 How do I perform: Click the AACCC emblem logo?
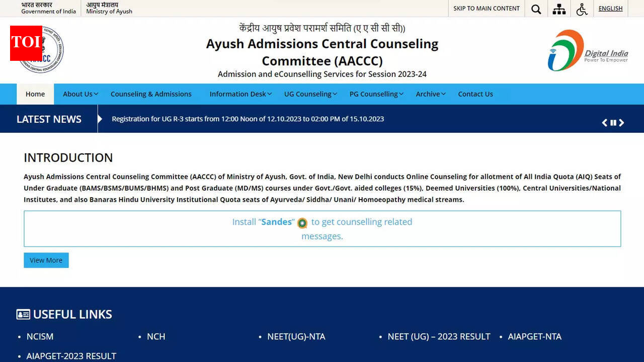(41, 50)
